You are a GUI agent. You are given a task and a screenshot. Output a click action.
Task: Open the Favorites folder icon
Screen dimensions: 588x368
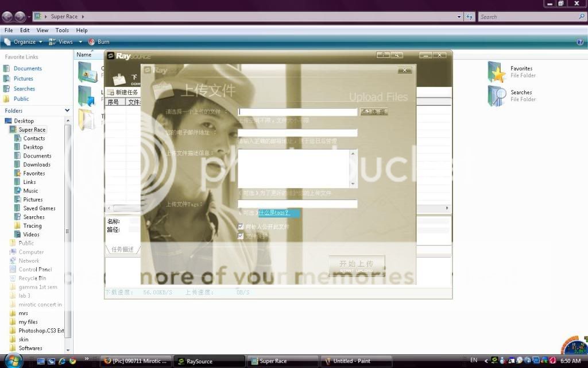tap(497, 72)
